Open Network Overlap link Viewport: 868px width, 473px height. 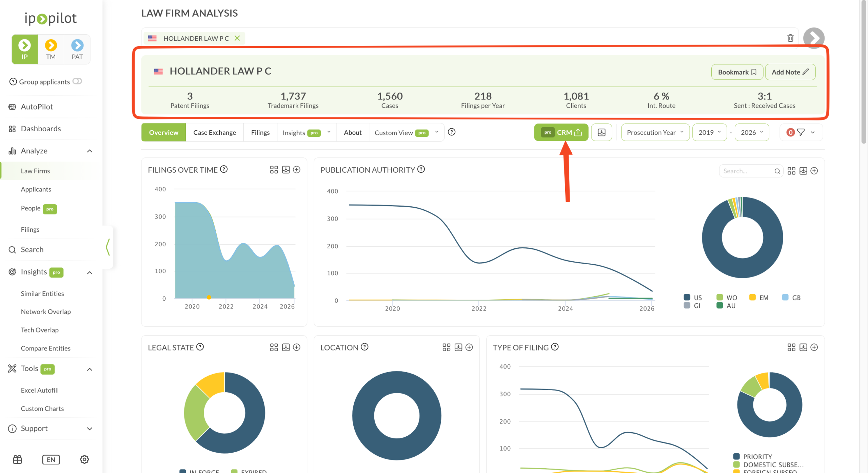46,311
